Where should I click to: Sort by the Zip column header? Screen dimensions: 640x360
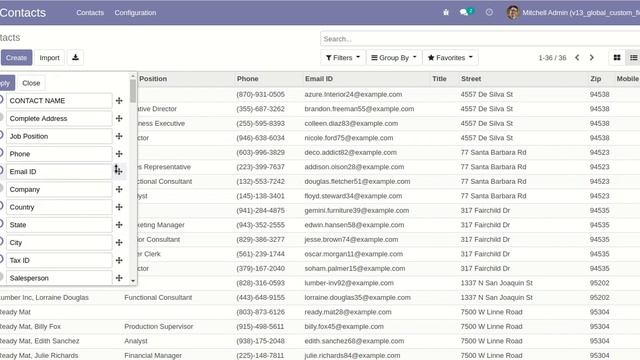pyautogui.click(x=595, y=79)
